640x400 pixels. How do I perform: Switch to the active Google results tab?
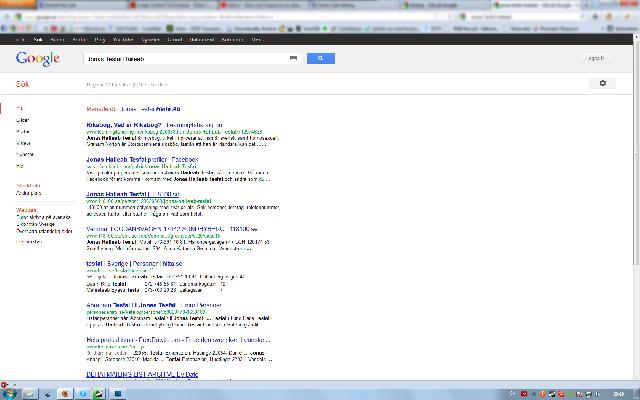(x=535, y=5)
